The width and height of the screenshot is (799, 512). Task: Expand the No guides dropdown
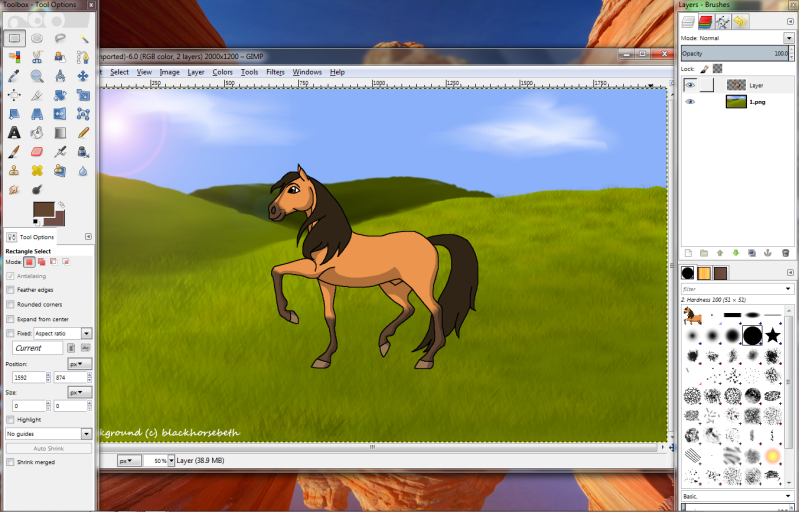click(49, 434)
